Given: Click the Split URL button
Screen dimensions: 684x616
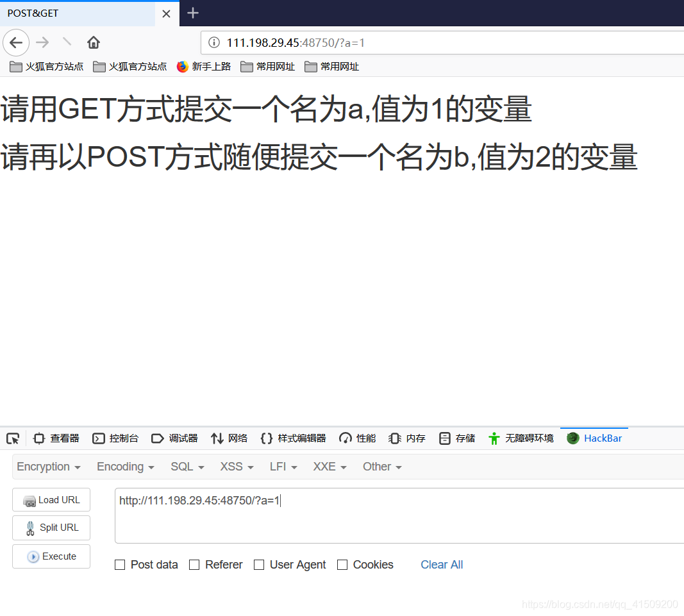Looking at the screenshot, I should pos(51,528).
